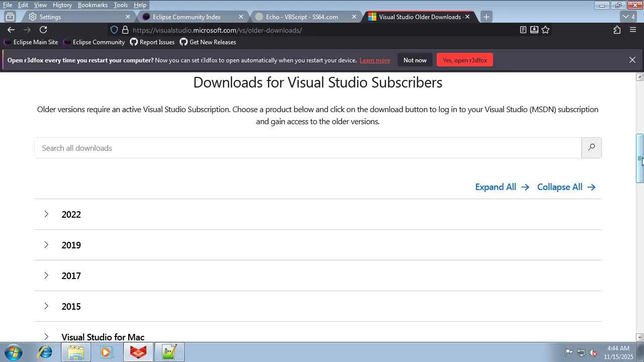644x362 pixels.
Task: Focus the Search all downloads field
Action: [308, 148]
